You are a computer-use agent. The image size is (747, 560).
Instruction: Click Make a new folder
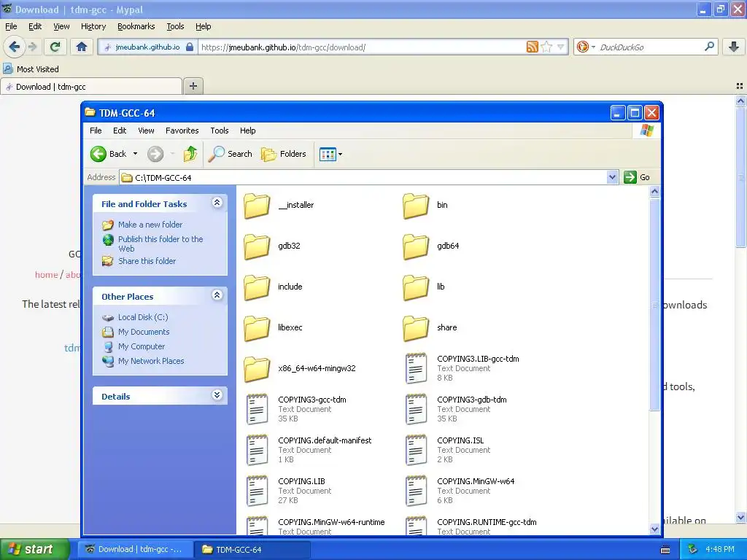[x=150, y=225]
